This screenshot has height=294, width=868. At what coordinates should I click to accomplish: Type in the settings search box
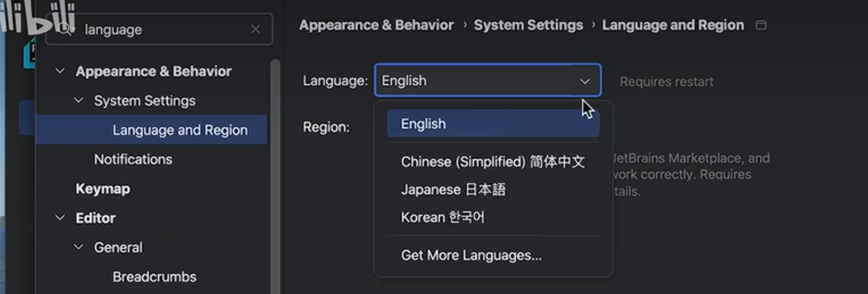pyautogui.click(x=163, y=29)
